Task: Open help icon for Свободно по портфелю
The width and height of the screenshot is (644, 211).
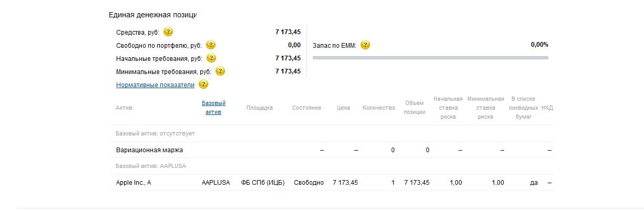Action: [211, 45]
